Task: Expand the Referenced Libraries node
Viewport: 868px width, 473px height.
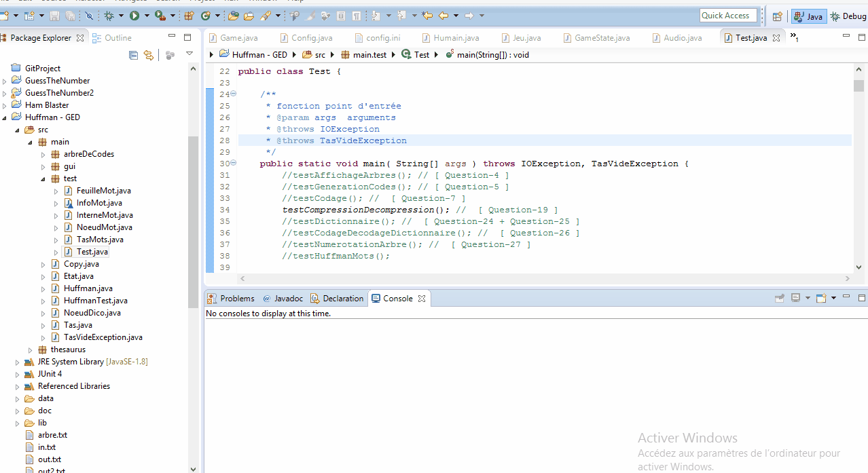Action: pyautogui.click(x=18, y=386)
